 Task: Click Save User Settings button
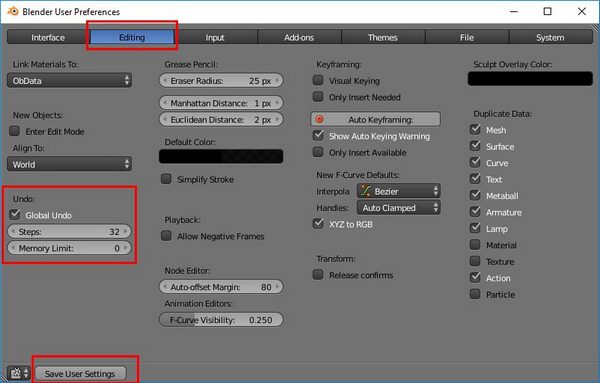[80, 373]
